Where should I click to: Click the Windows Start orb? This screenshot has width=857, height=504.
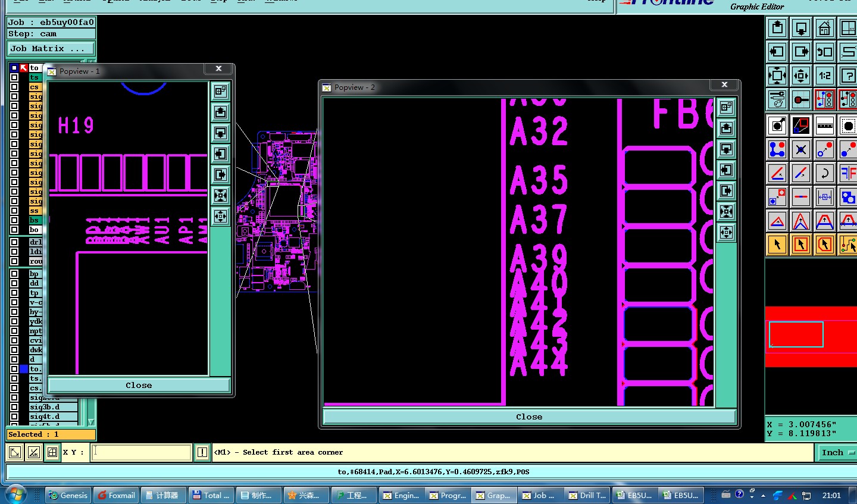click(15, 495)
